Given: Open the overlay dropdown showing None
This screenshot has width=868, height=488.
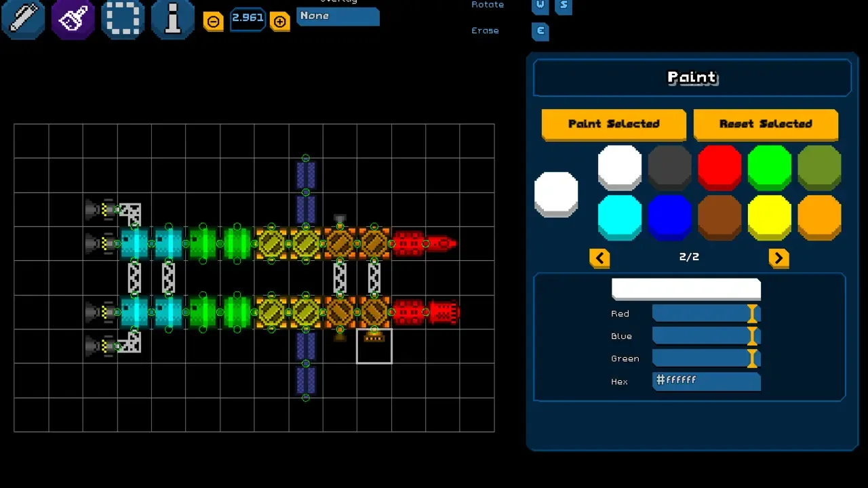Looking at the screenshot, I should pyautogui.click(x=338, y=16).
